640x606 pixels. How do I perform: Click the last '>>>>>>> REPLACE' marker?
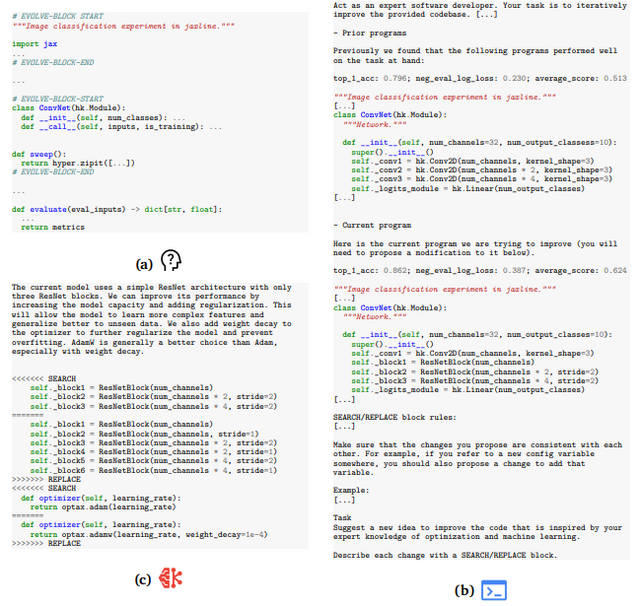pos(46,544)
